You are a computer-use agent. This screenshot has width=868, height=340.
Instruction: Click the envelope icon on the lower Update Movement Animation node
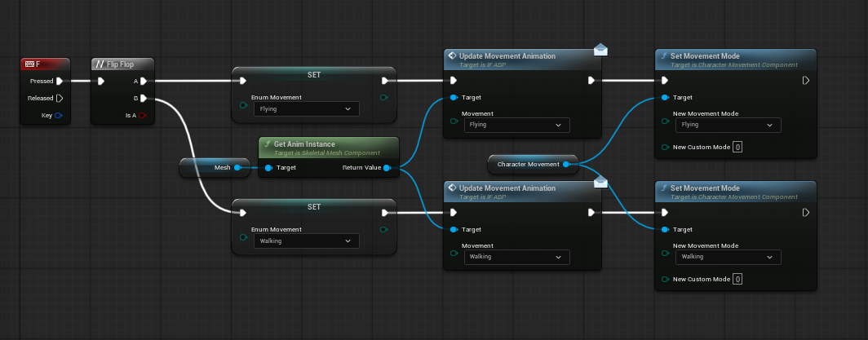click(x=601, y=183)
